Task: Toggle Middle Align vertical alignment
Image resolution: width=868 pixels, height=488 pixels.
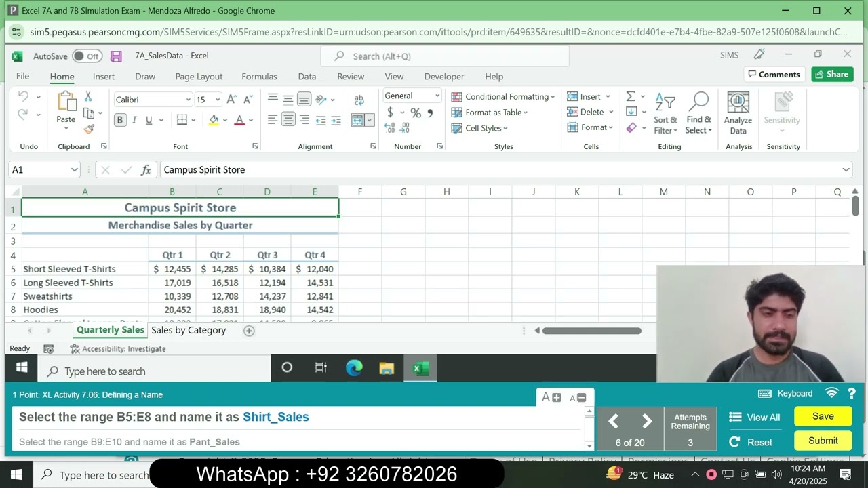Action: coord(288,100)
